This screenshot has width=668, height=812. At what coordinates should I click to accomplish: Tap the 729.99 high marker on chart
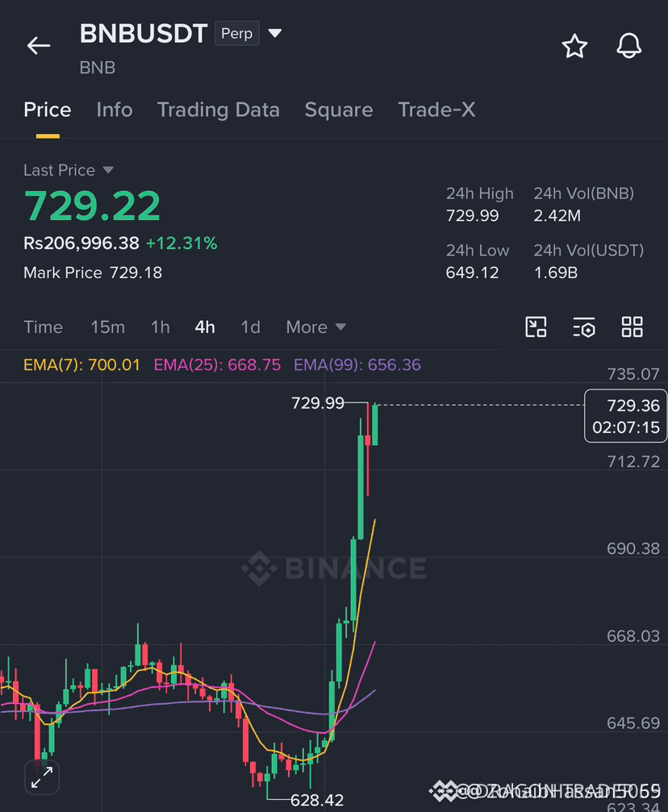(x=318, y=403)
